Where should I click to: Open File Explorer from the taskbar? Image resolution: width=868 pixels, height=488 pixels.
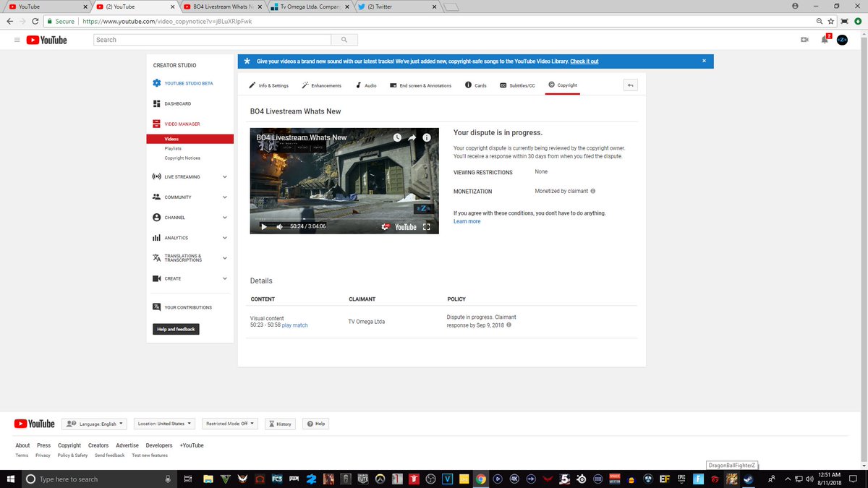208,479
